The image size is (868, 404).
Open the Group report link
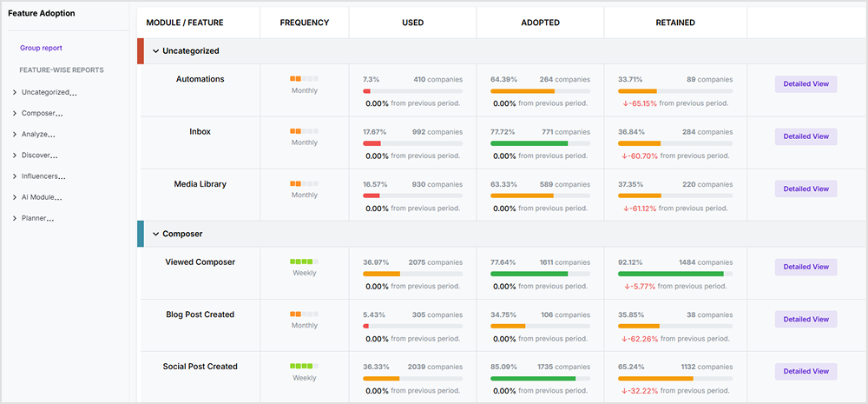point(41,48)
